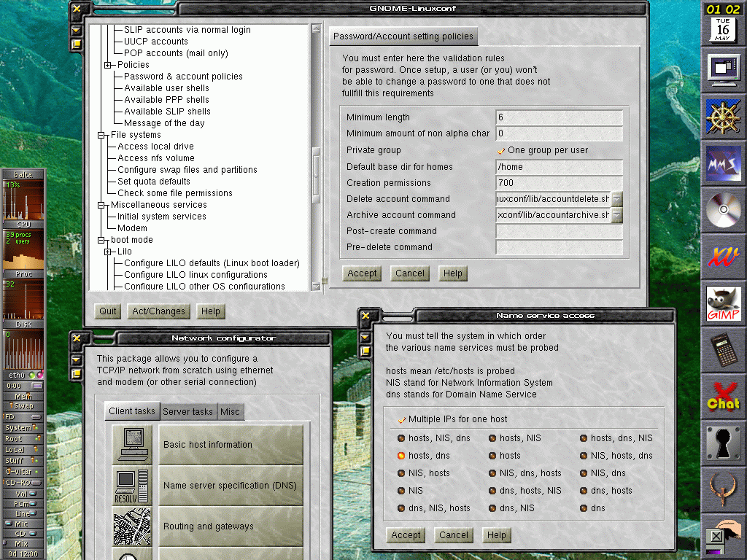
Task: Shade the Name service access window
Action: [x=365, y=337]
